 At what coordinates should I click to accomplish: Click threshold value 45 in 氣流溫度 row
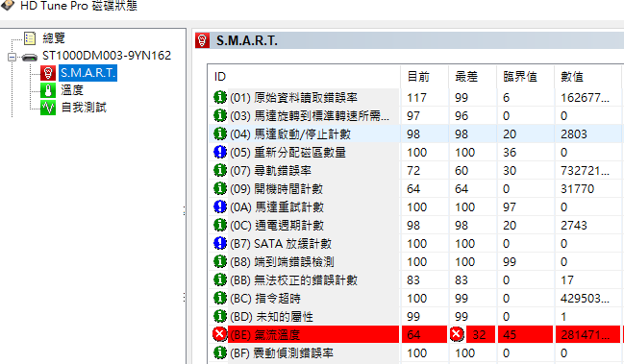[510, 335]
